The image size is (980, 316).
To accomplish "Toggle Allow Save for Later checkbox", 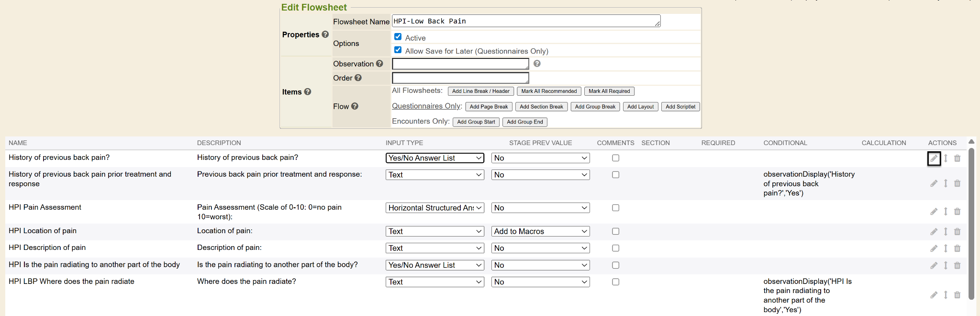I will (x=398, y=50).
